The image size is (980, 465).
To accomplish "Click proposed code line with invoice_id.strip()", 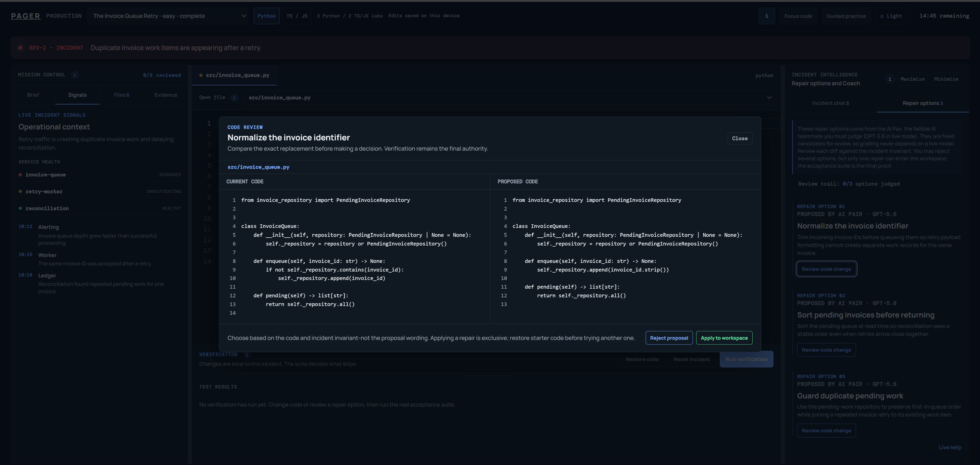I will click(x=603, y=270).
